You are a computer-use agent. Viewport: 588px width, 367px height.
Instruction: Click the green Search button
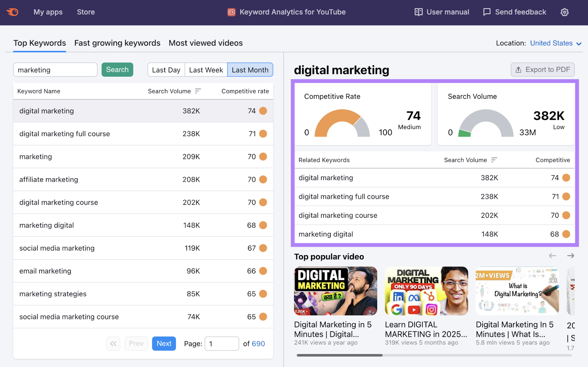[117, 70]
